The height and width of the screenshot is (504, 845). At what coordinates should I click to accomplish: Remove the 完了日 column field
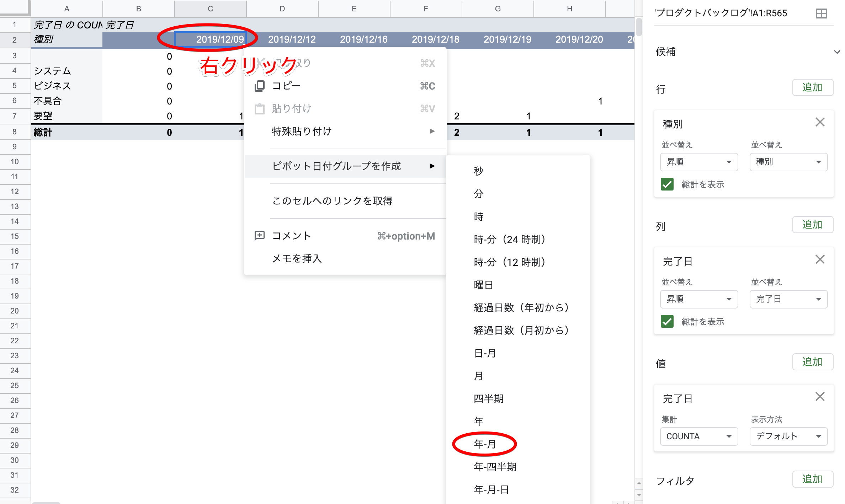point(820,259)
